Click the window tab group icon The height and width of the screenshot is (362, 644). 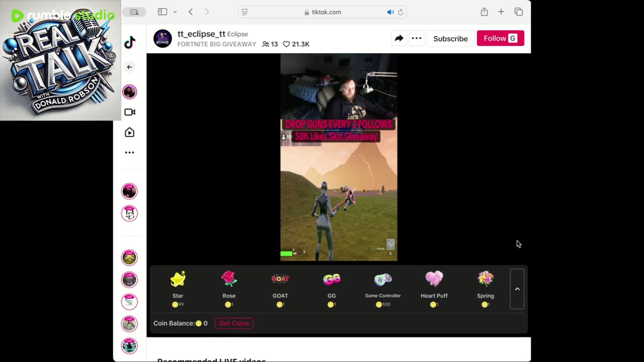click(x=134, y=12)
